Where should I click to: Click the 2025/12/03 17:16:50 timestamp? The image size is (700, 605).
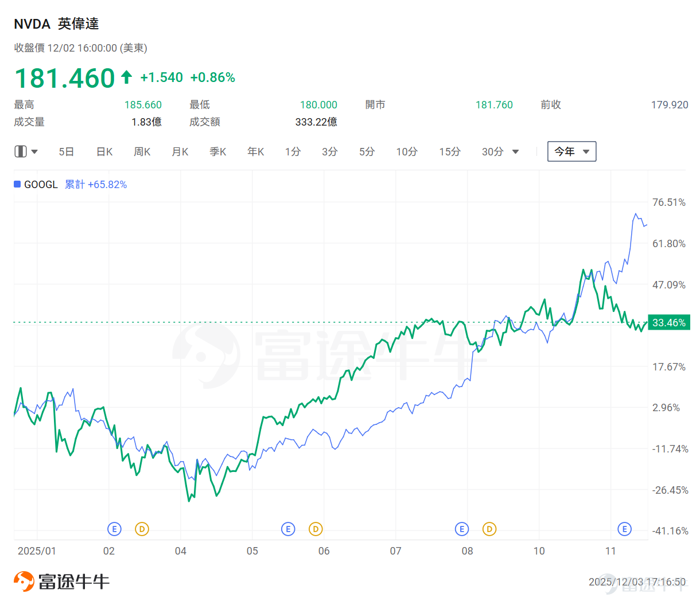pyautogui.click(x=637, y=582)
